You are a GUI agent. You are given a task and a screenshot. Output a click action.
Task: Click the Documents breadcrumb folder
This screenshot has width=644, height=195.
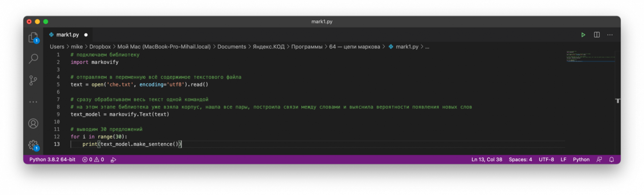point(231,47)
